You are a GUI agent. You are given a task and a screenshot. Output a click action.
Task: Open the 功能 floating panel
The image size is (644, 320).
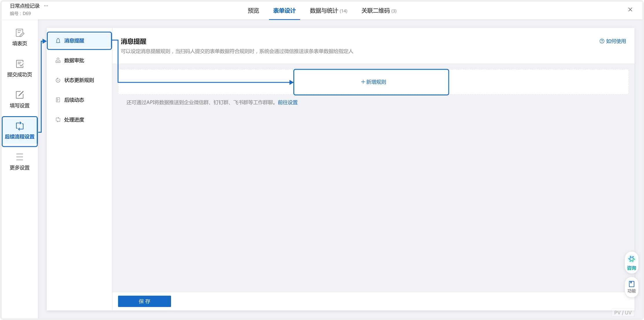tap(631, 287)
